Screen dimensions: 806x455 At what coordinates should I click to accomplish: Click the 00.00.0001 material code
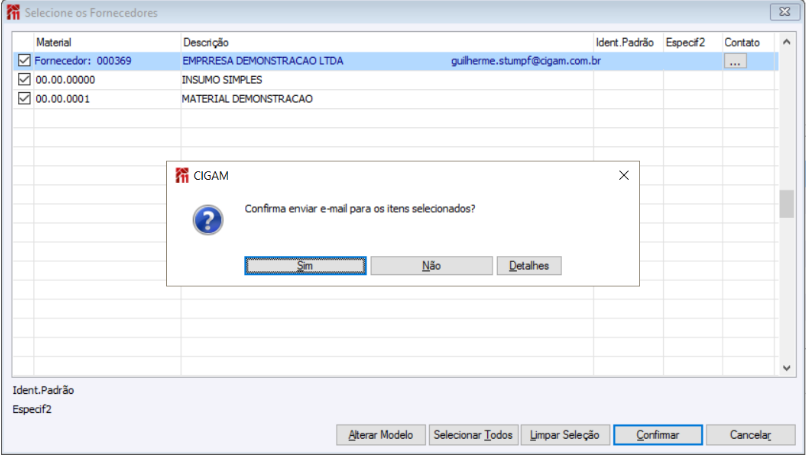point(63,99)
